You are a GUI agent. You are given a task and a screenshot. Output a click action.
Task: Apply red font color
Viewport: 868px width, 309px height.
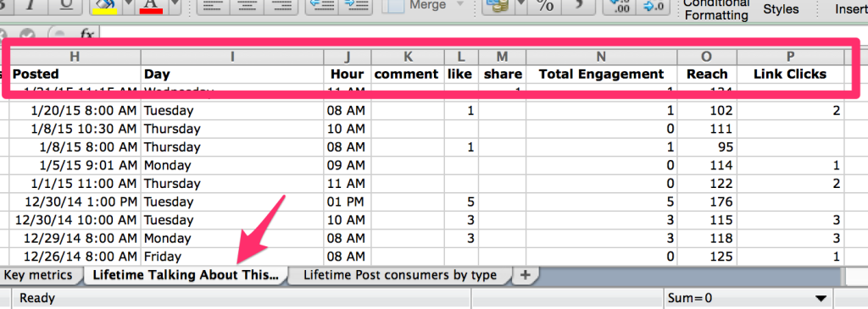(x=152, y=7)
